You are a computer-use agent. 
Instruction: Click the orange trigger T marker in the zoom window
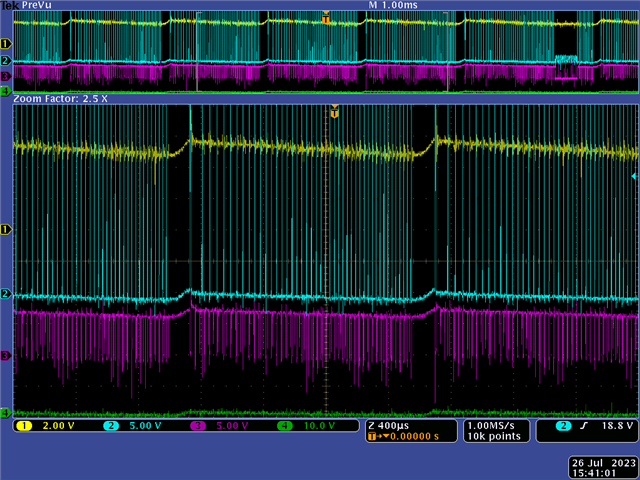click(334, 111)
